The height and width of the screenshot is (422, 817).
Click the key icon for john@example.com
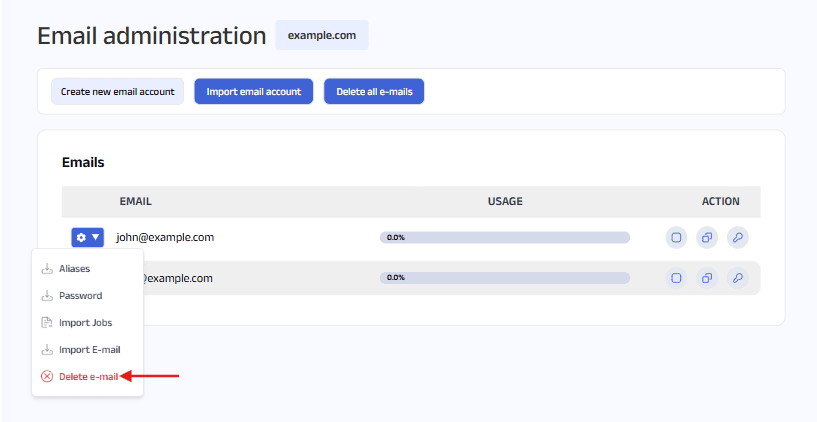(x=737, y=237)
